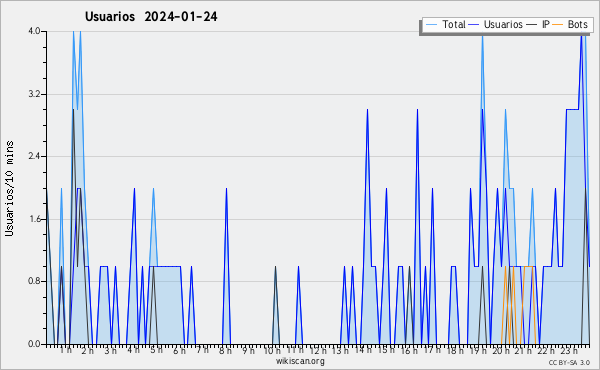Click the '16 h' x-axis label
This screenshot has width=600, height=370.
pyautogui.click(x=409, y=350)
